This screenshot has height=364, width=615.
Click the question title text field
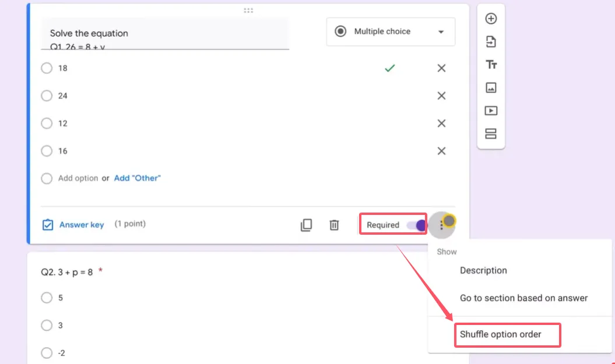tap(165, 34)
